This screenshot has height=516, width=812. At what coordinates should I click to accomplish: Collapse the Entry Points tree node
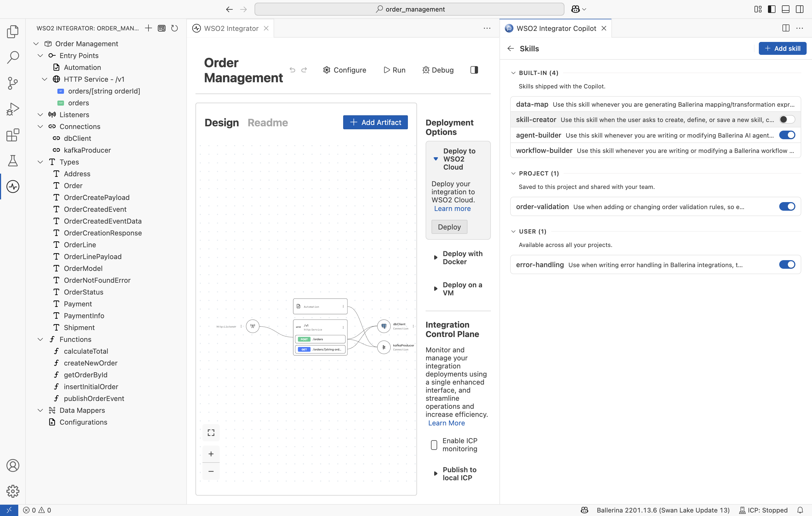pyautogui.click(x=40, y=55)
